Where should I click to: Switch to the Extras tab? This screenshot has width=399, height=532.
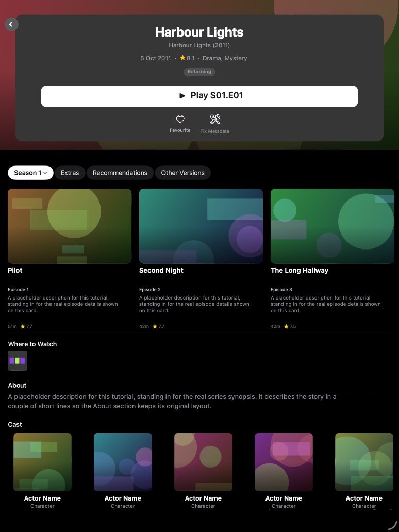point(70,173)
